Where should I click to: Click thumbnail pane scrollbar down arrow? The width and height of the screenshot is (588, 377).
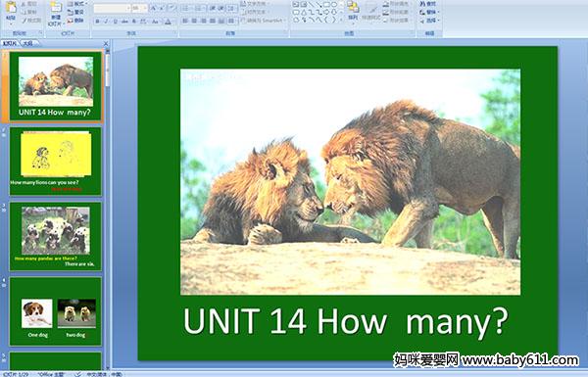pos(108,367)
